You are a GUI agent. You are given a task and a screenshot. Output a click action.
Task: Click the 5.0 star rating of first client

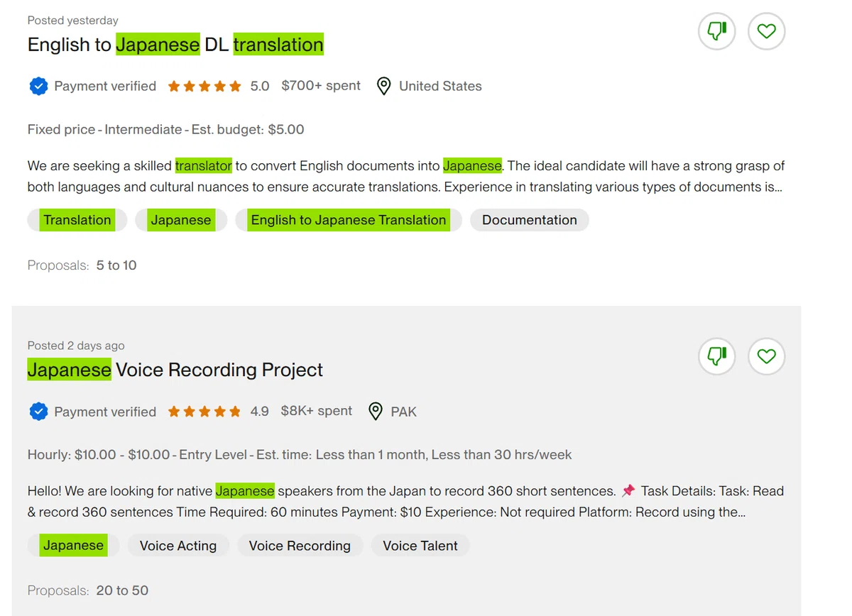(219, 87)
